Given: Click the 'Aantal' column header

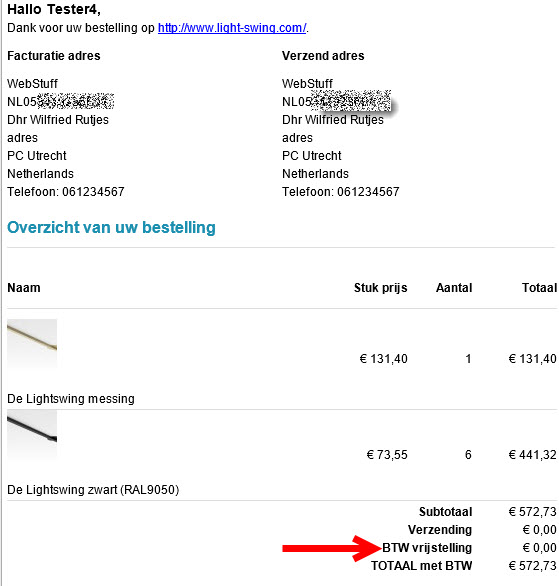Looking at the screenshot, I should click(454, 288).
